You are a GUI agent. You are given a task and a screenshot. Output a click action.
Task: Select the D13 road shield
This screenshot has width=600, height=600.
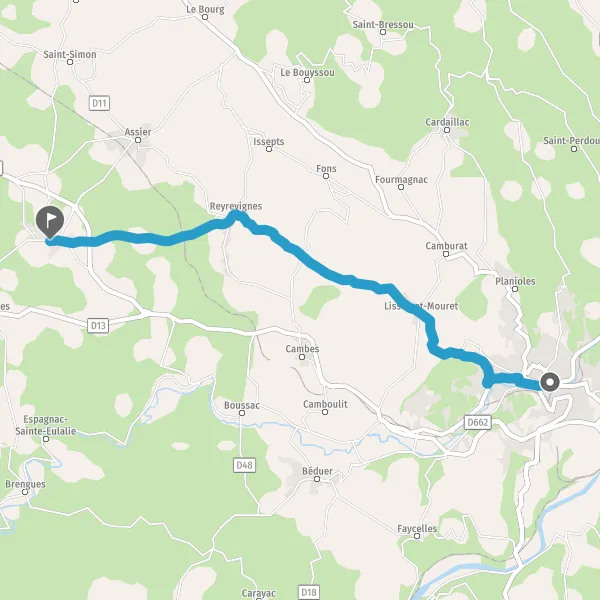(x=98, y=326)
